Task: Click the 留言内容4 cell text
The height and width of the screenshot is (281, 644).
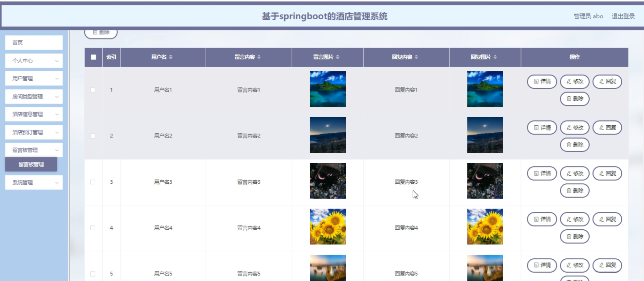Action: click(x=249, y=228)
